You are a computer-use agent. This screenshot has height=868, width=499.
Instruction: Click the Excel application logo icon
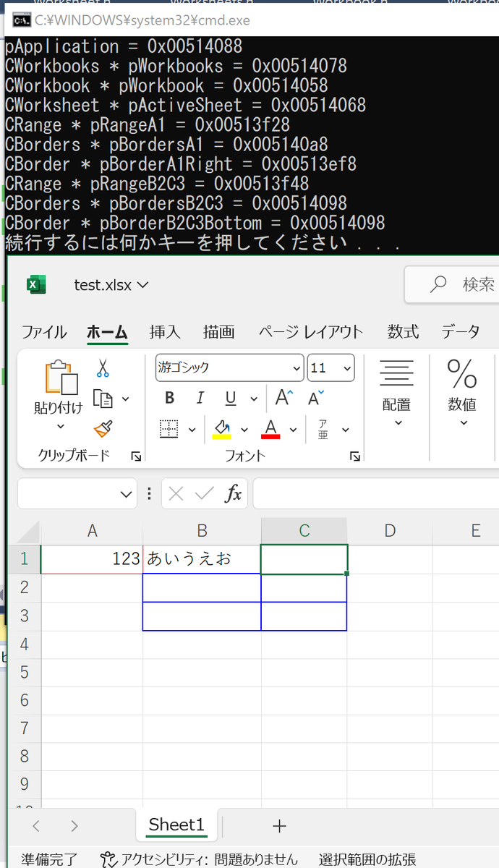coord(36,284)
